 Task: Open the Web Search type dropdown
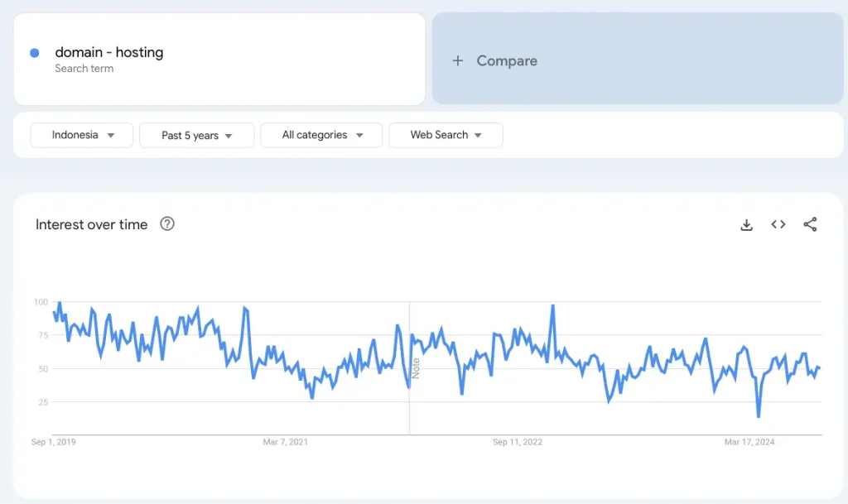tap(446, 135)
